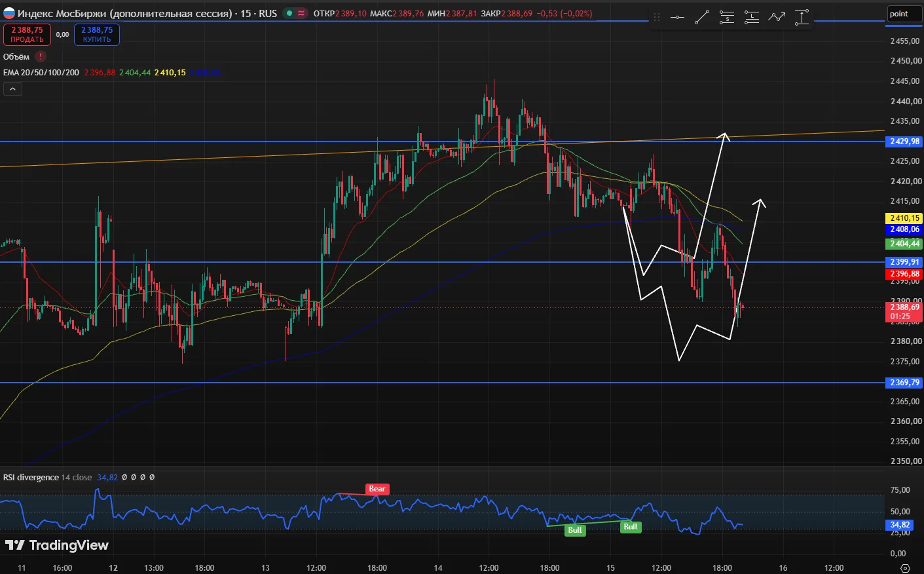Click the Объём red warning icon
This screenshot has height=574, width=924.
coord(41,57)
